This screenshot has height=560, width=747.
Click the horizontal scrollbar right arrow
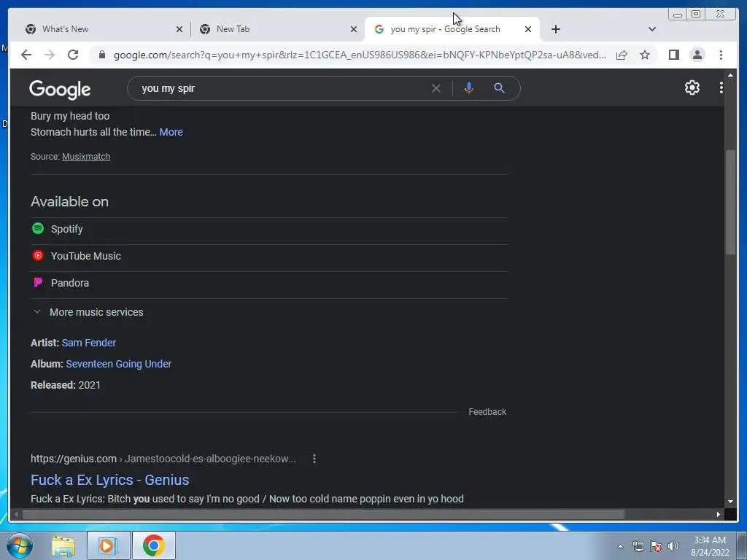click(x=718, y=514)
